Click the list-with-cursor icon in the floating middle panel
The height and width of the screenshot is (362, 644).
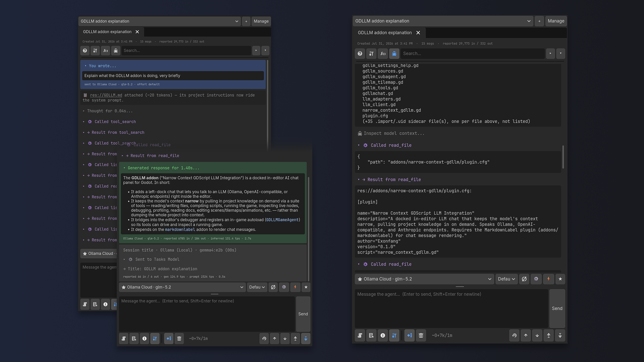pos(134,339)
